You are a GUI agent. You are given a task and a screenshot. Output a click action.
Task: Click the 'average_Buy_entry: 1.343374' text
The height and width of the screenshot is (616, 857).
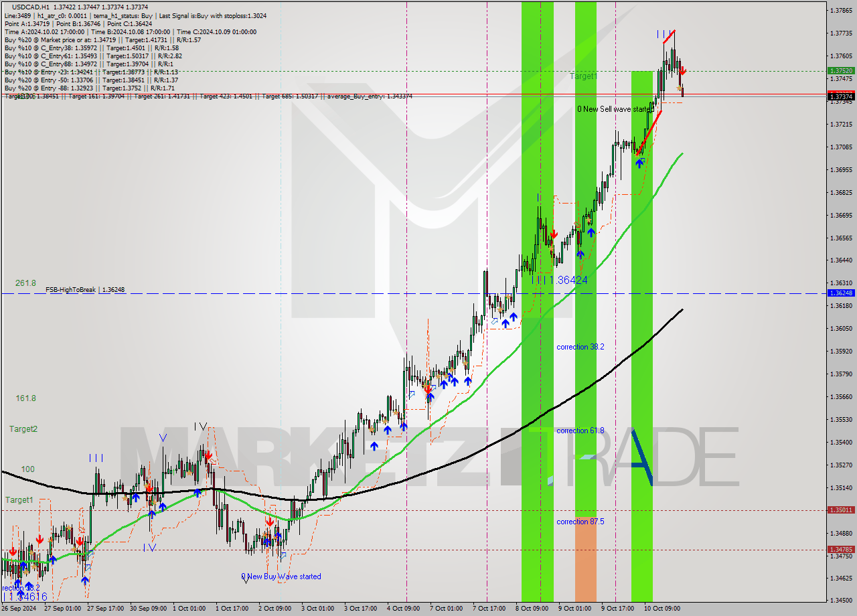coord(368,96)
